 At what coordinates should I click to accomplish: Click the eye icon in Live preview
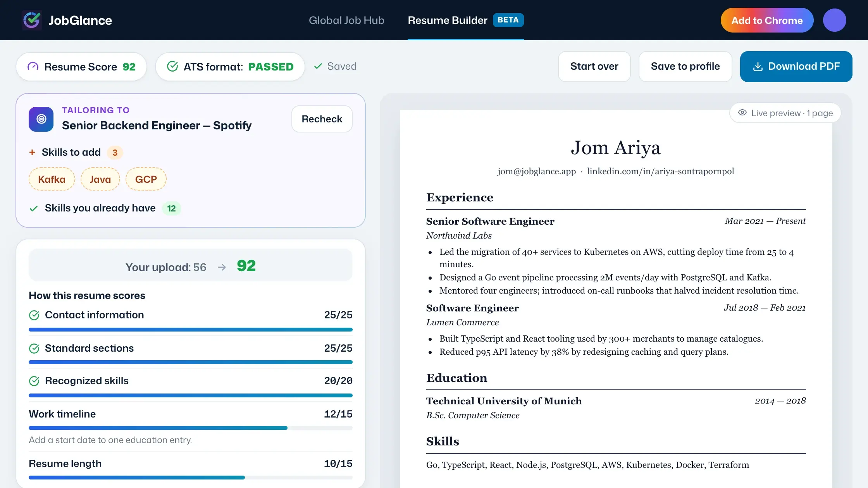pyautogui.click(x=742, y=113)
